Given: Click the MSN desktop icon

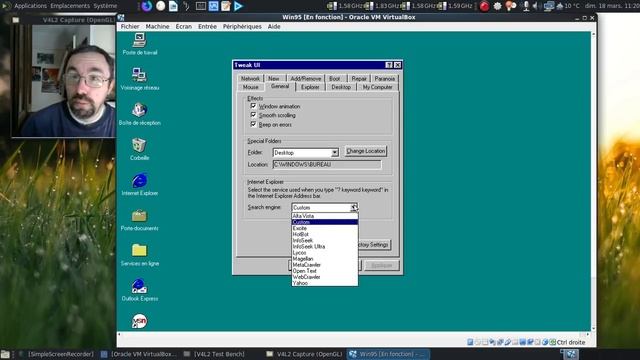Looking at the screenshot, I should [x=139, y=321].
